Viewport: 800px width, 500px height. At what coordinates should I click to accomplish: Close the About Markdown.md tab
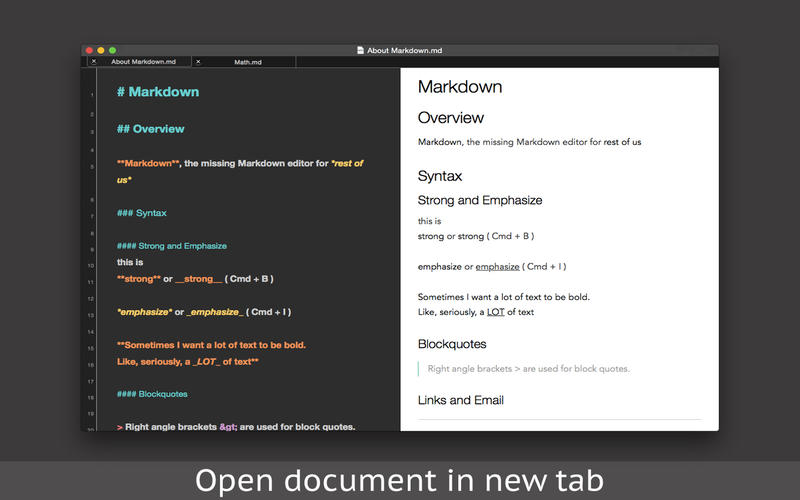[94, 62]
